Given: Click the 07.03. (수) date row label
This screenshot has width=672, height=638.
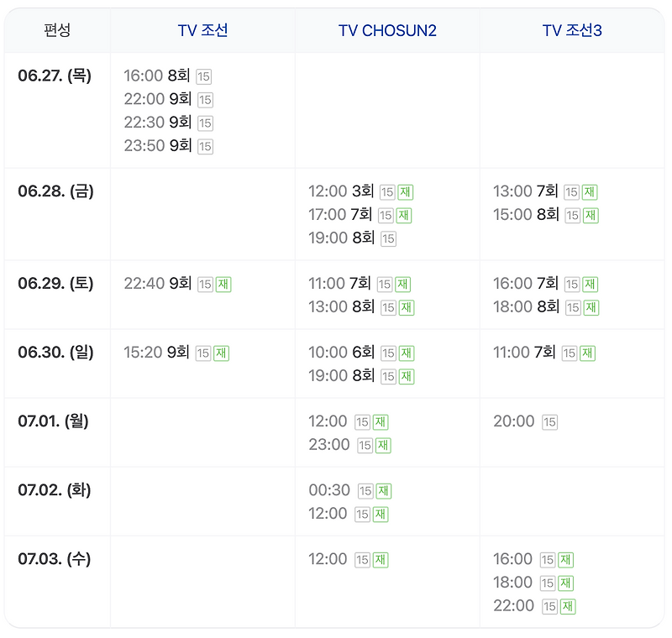Looking at the screenshot, I should pos(55,559).
